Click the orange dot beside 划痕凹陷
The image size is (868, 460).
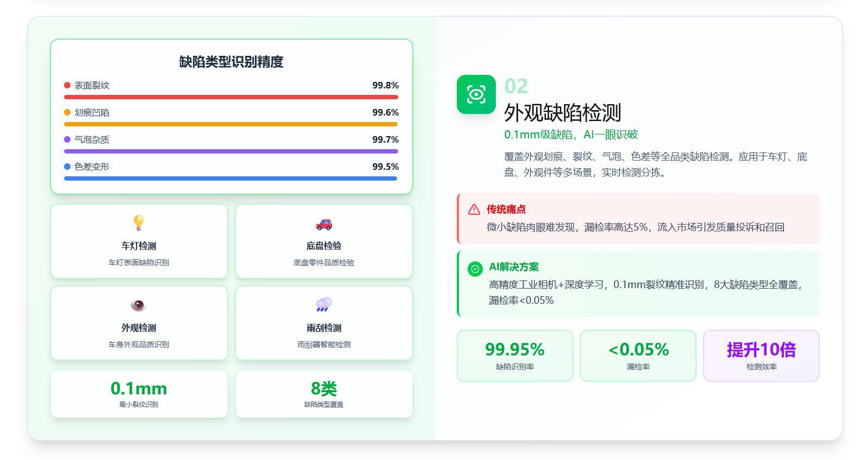pyautogui.click(x=67, y=112)
